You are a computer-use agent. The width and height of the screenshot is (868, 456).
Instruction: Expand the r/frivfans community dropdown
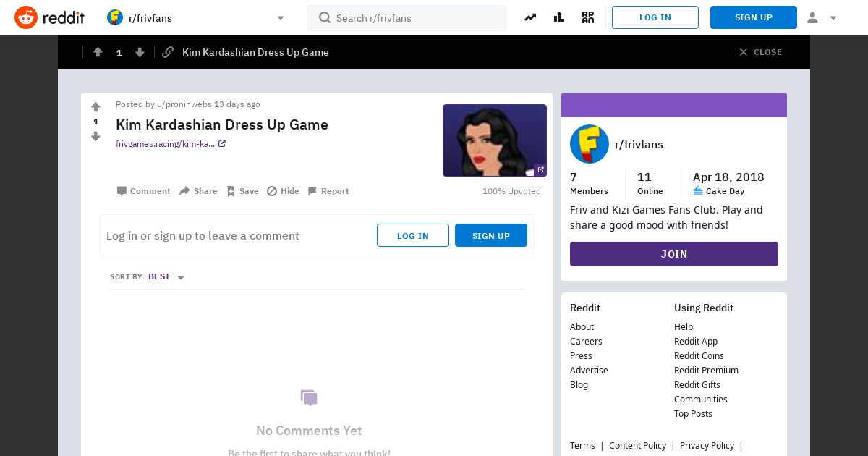click(x=281, y=18)
